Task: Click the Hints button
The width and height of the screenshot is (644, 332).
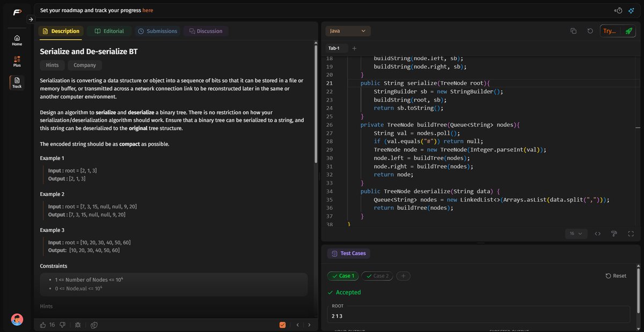Action: click(x=52, y=65)
